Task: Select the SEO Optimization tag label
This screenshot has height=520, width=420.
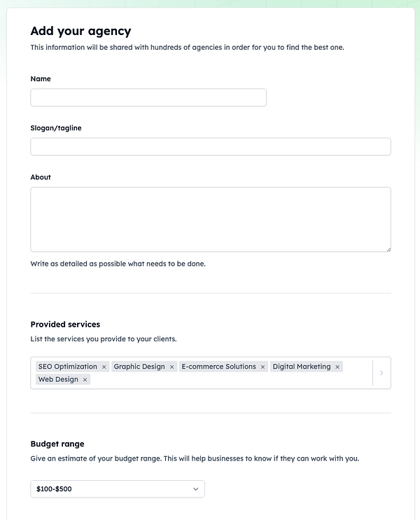Action: (68, 367)
